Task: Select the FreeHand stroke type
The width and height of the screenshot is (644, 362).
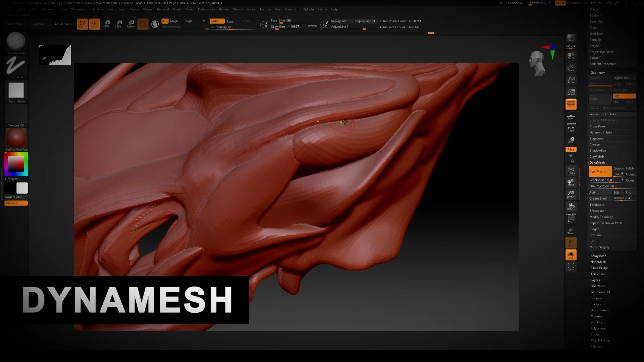Action: (x=15, y=66)
